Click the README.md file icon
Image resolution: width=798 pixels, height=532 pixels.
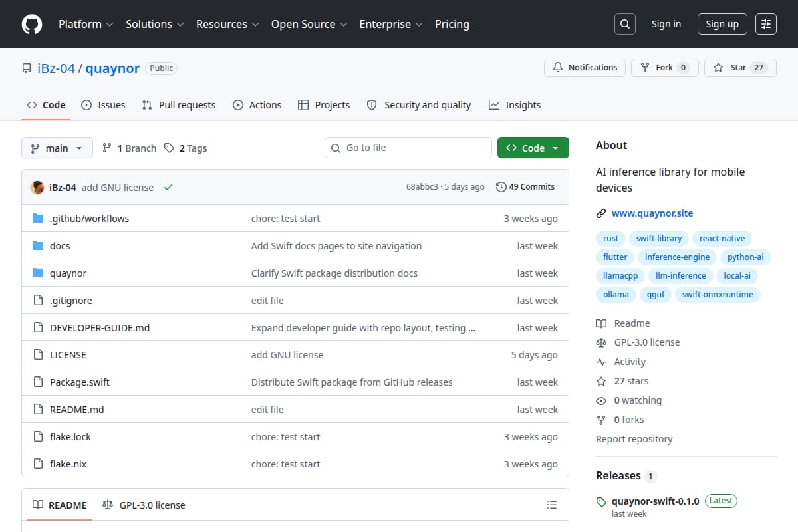[38, 410]
